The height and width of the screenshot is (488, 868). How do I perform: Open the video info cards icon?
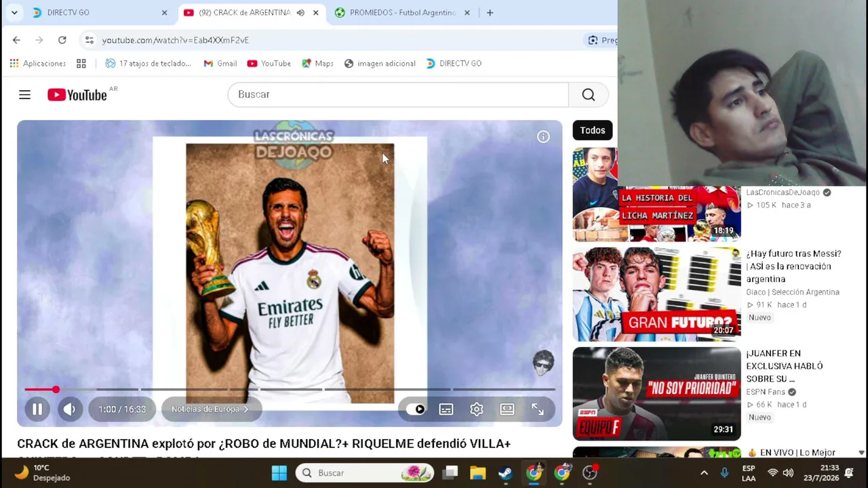tap(543, 137)
